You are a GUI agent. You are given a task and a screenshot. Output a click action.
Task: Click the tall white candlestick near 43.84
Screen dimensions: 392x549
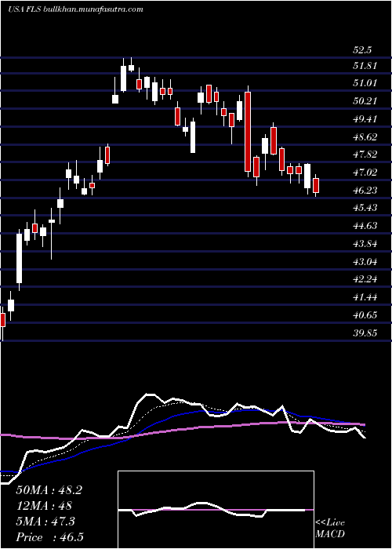(20, 258)
